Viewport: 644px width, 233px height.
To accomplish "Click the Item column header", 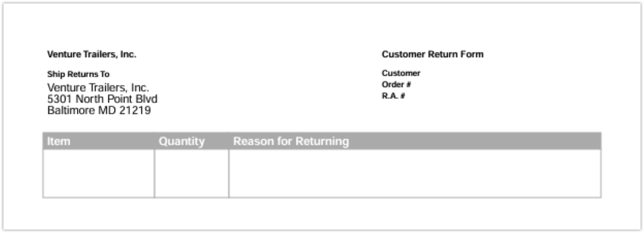I will pos(59,141).
